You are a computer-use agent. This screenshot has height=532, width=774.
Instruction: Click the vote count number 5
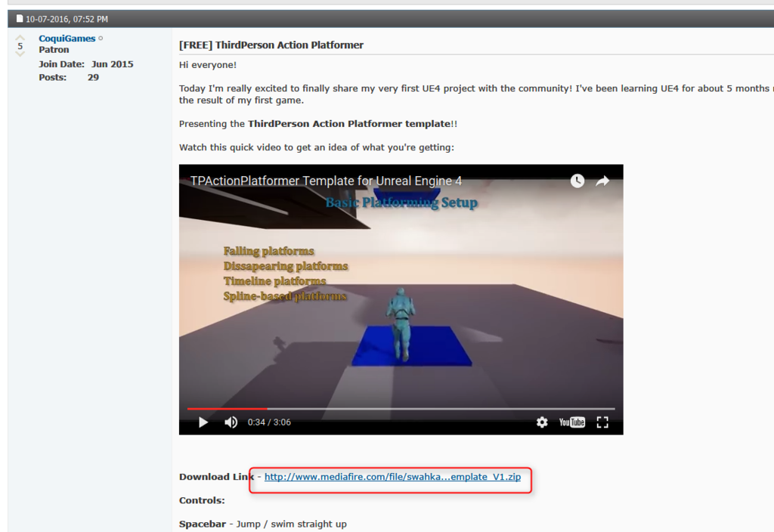20,46
